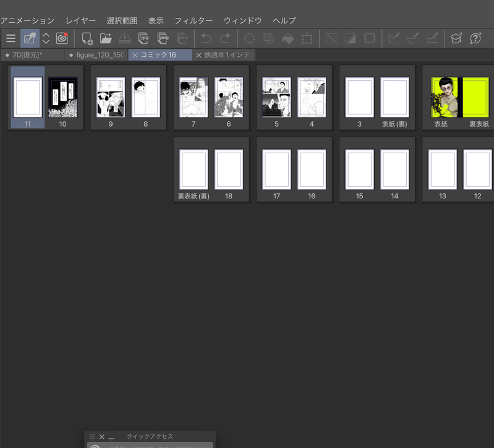The width and height of the screenshot is (494, 448).
Task: Select page 18 thumbnail
Action: point(228,169)
